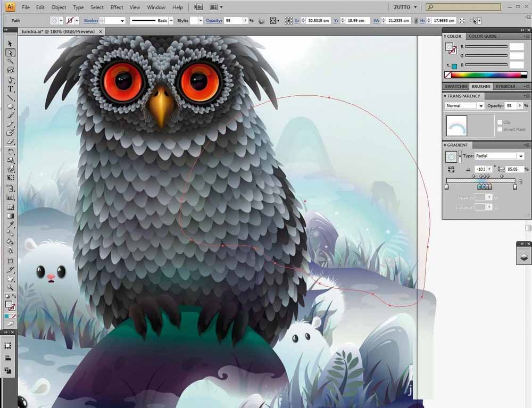Switch to the Swatches tab
Image resolution: width=532 pixels, height=408 pixels.
click(456, 87)
